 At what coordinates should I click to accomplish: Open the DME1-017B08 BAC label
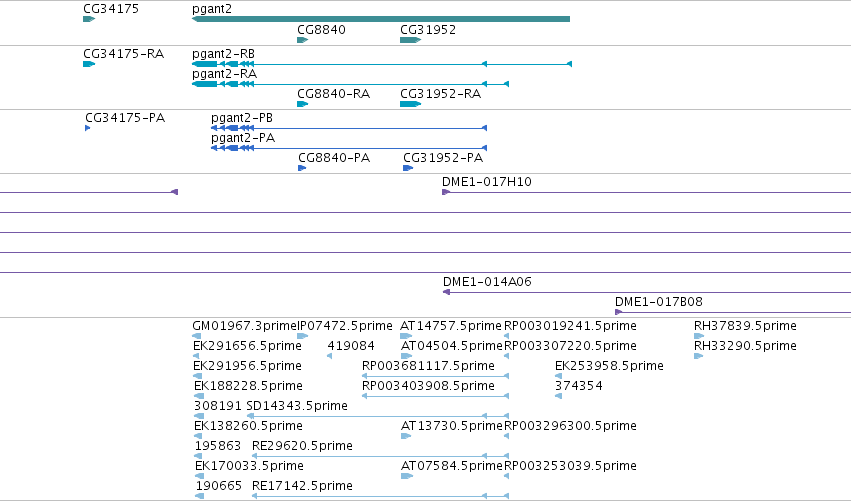click(x=658, y=302)
